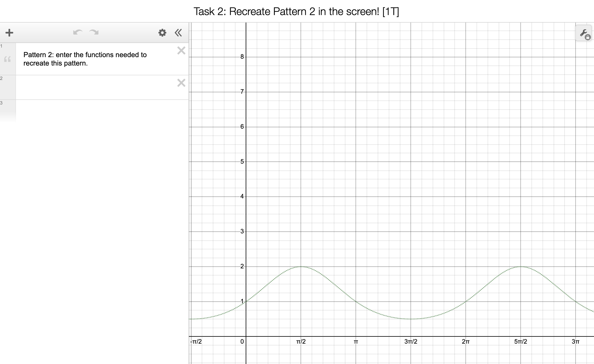Delete the Pattern 2 note row

(x=181, y=51)
